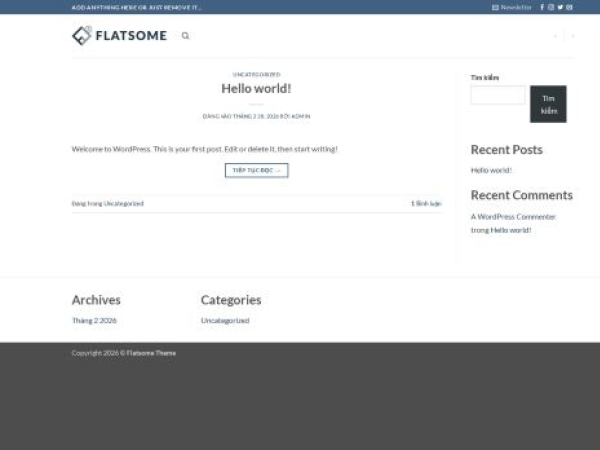
Task: Click the Tìm kiếm search button
Action: [548, 104]
